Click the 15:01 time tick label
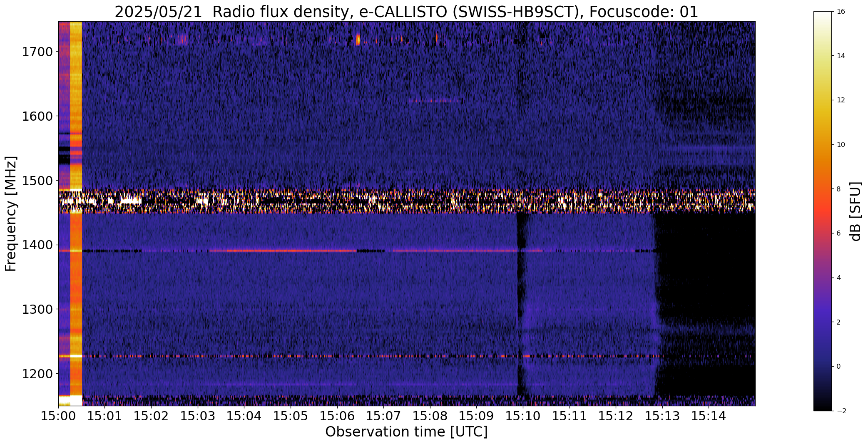This screenshot has width=868, height=444. 105,416
